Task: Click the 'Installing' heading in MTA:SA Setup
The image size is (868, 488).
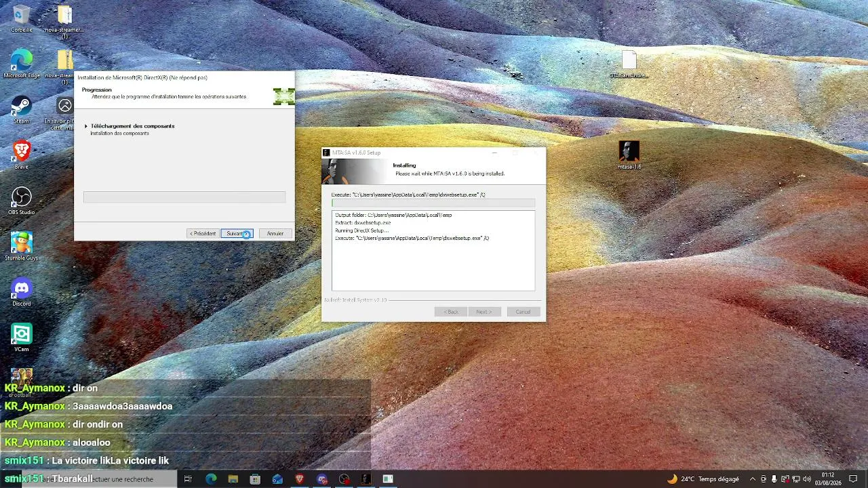Action: point(404,165)
